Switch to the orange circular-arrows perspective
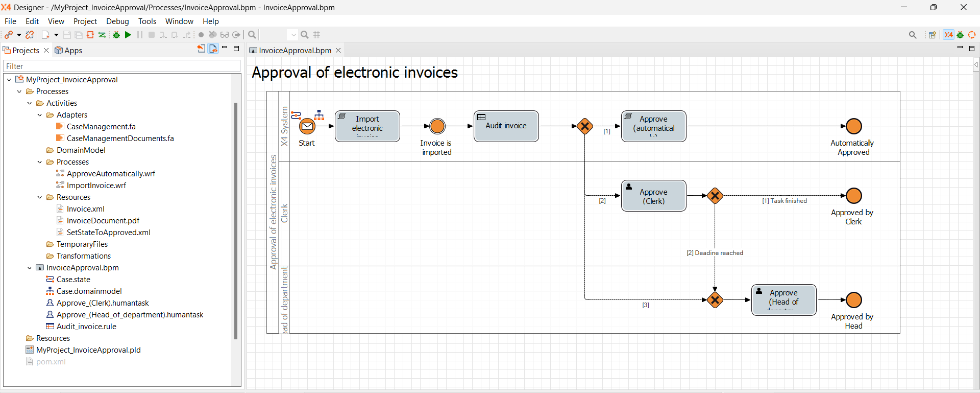The height and width of the screenshot is (393, 980). pos(972,35)
